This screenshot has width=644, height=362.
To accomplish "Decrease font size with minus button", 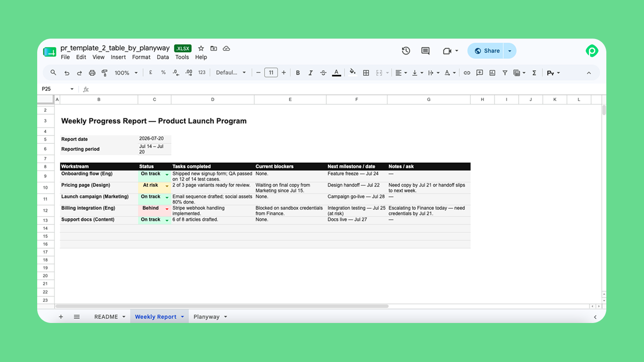I will (258, 73).
